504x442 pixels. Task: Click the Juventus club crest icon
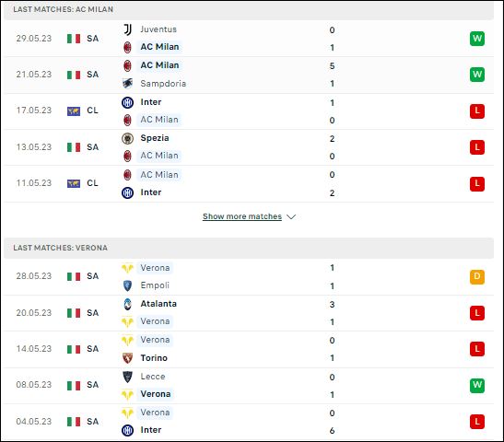[x=127, y=29]
